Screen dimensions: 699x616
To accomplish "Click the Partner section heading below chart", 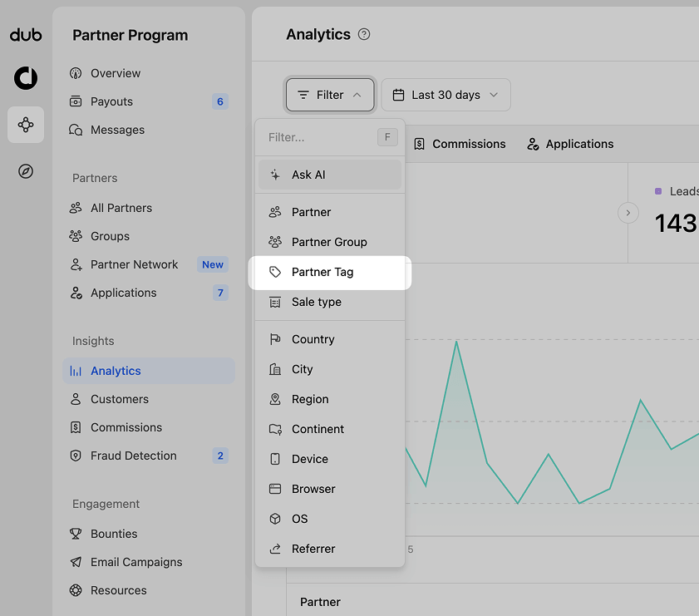I will (320, 602).
